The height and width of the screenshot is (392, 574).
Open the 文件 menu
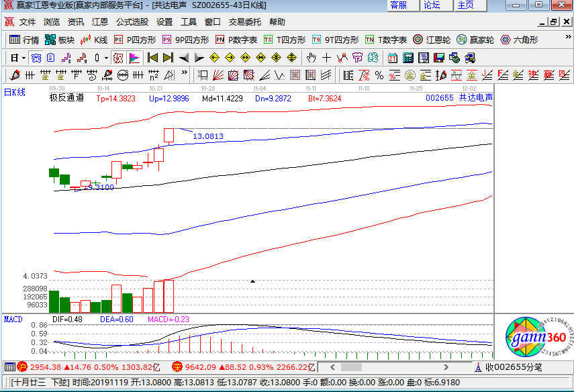pyautogui.click(x=28, y=22)
